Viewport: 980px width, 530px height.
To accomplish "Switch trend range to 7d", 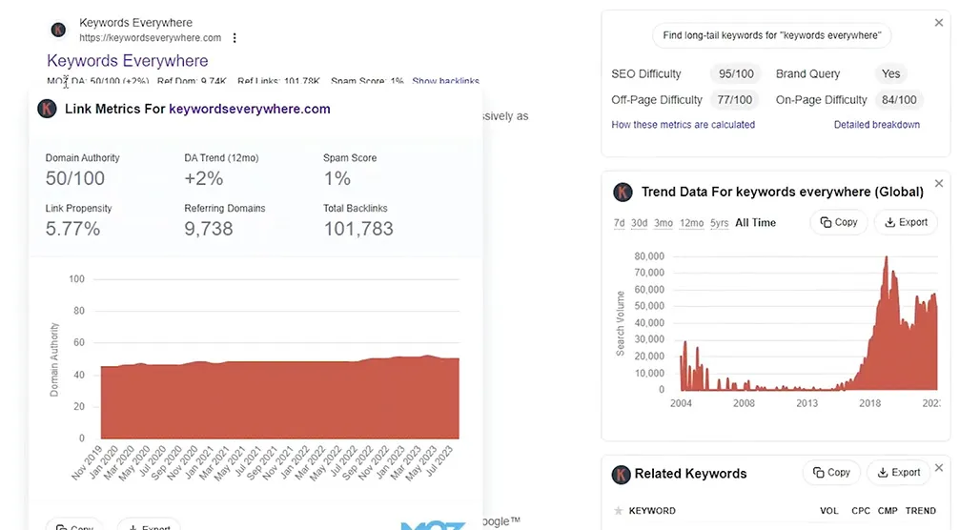I will point(620,223).
